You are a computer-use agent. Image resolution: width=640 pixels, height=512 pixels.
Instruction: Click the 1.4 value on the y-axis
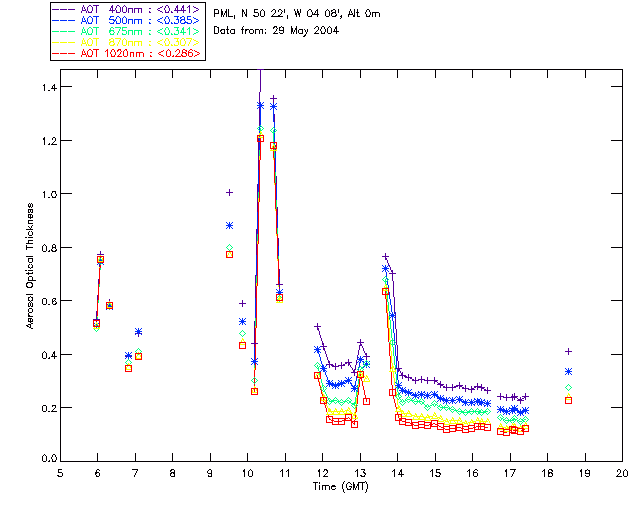[x=49, y=87]
